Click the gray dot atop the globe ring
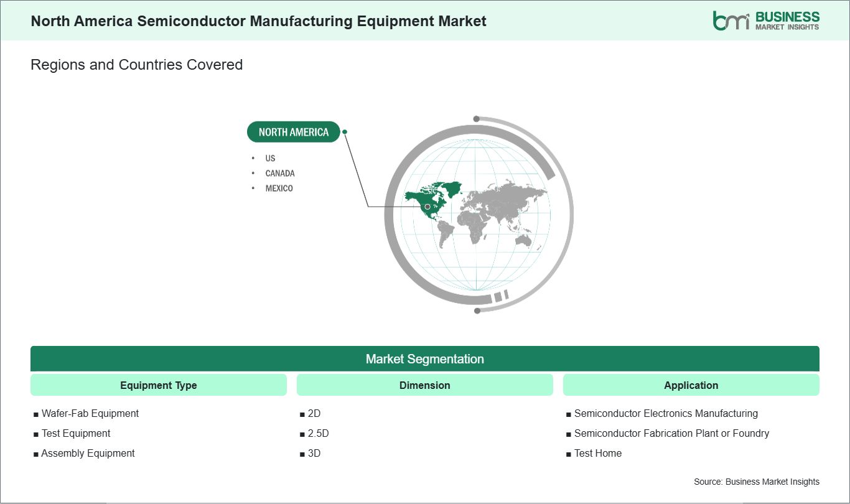The image size is (850, 504). pyautogui.click(x=476, y=119)
